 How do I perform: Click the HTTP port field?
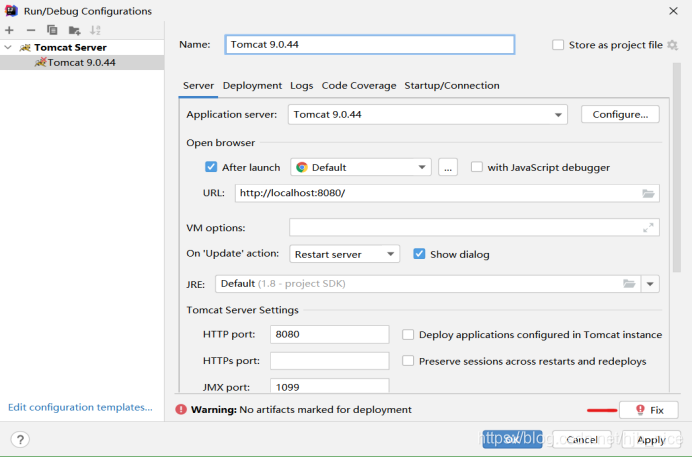pos(330,335)
